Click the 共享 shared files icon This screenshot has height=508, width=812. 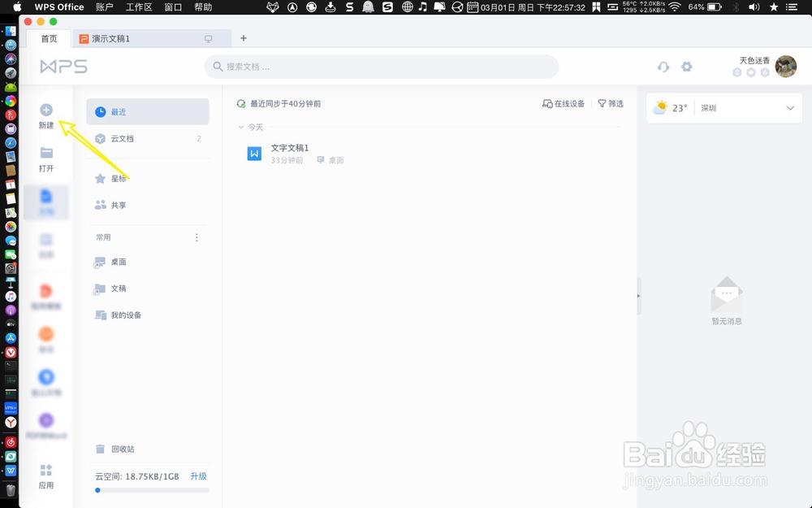[101, 205]
